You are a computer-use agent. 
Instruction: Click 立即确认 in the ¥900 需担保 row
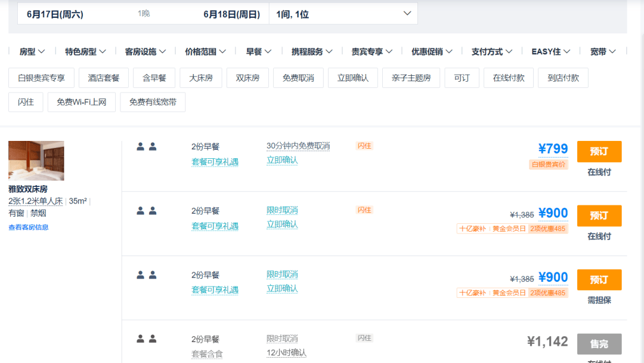(x=282, y=288)
